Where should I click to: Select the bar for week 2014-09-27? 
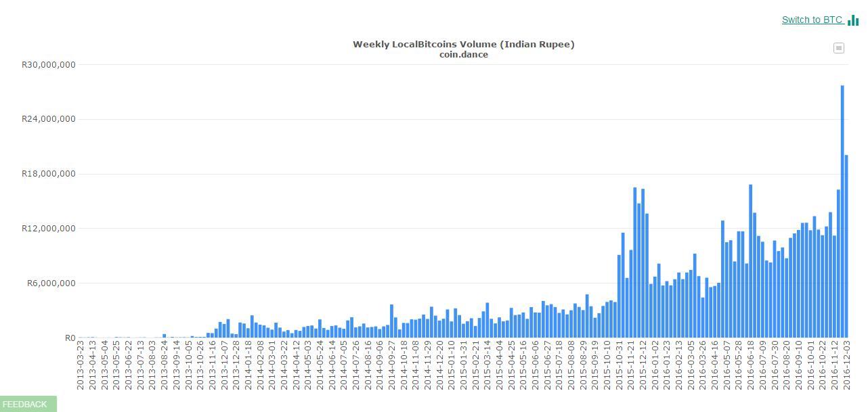coord(391,321)
